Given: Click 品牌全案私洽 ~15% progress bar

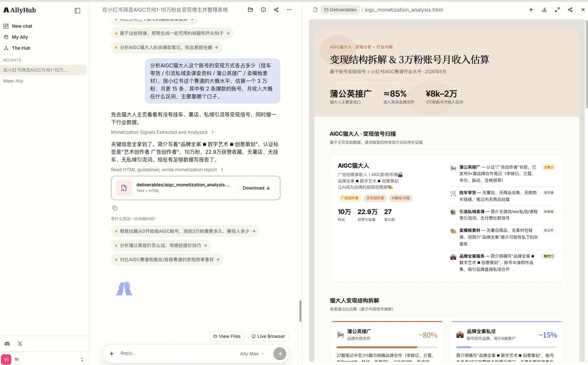Looking at the screenshot, I should point(506,347).
